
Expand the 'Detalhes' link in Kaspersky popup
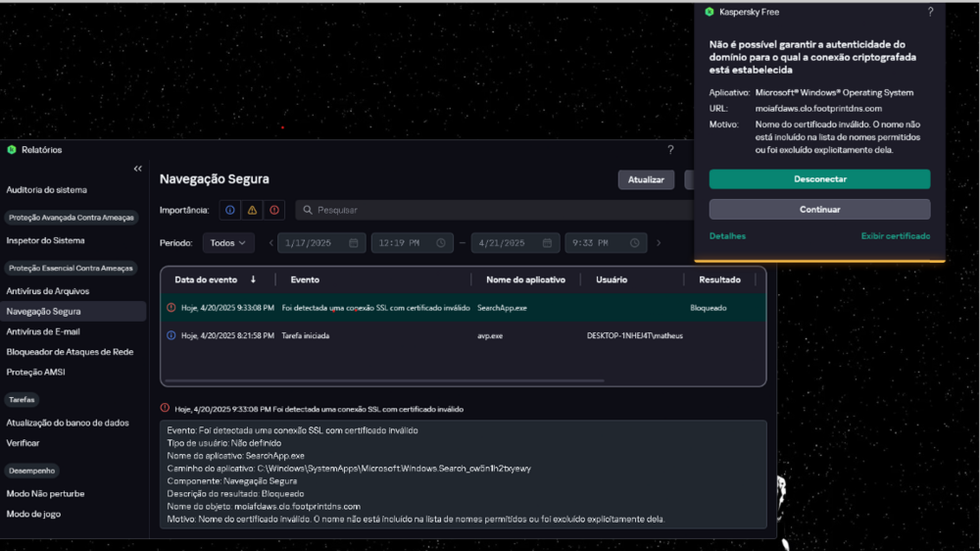(727, 236)
